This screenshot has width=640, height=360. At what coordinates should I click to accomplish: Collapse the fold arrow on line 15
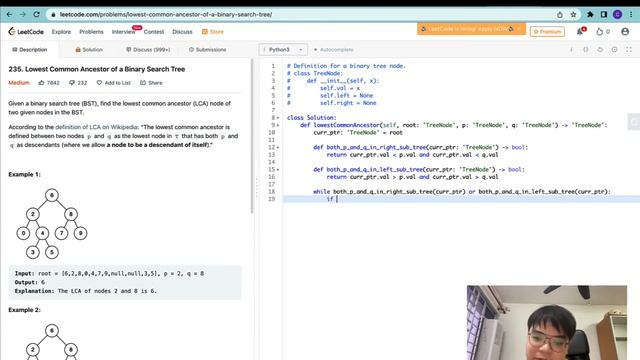(x=278, y=169)
